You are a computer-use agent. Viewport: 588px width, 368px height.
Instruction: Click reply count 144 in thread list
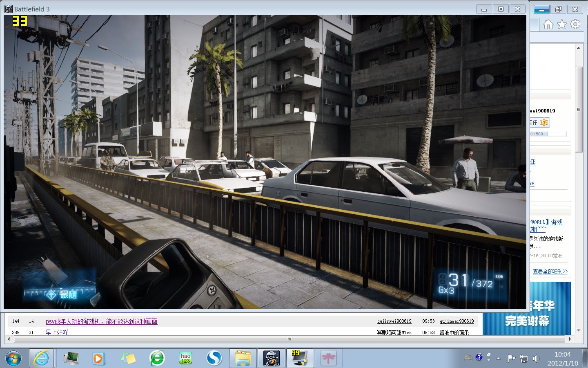pyautogui.click(x=16, y=321)
